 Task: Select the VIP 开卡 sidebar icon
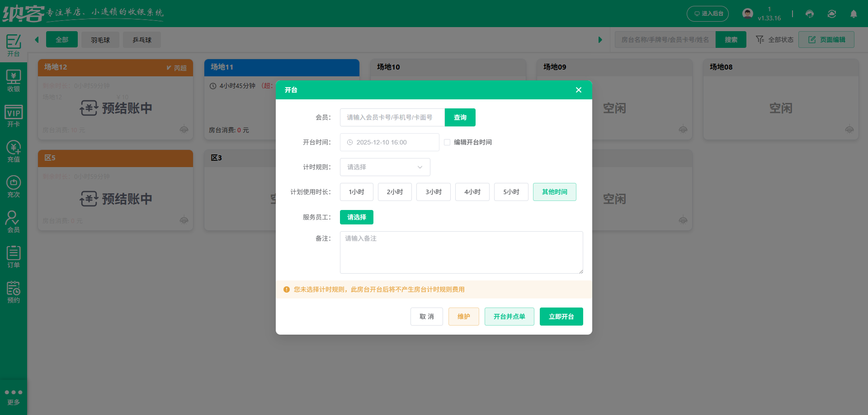[x=14, y=116]
